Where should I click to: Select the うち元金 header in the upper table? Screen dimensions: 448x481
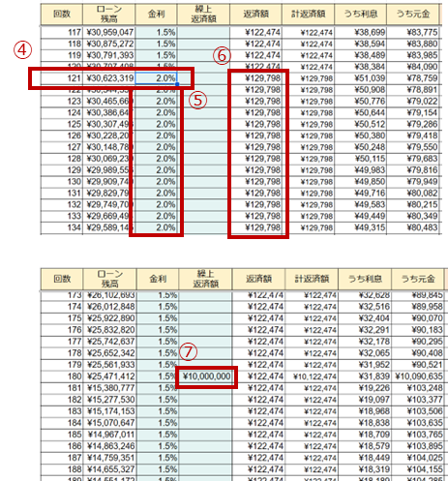pyautogui.click(x=413, y=15)
